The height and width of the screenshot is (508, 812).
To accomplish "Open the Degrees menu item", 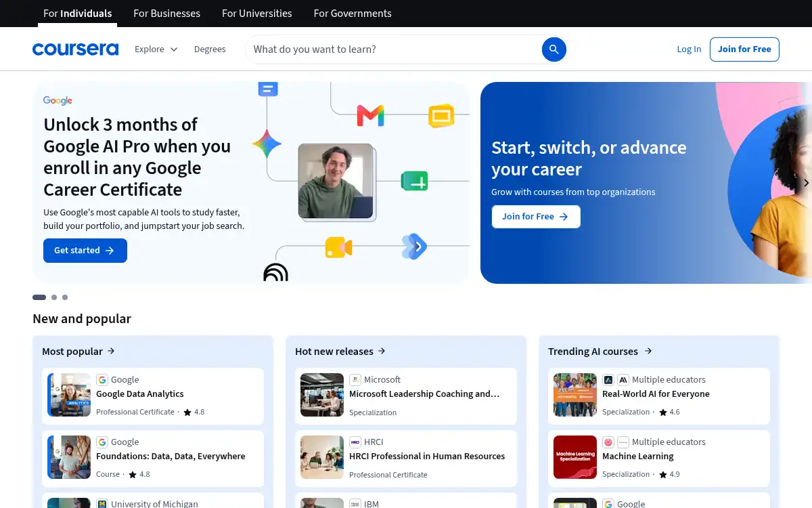I will (210, 49).
